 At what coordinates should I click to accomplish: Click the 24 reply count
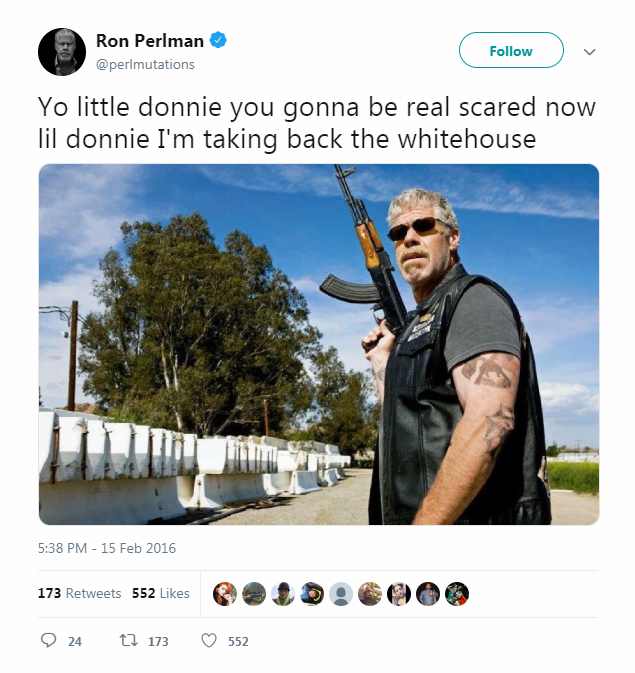coord(75,641)
